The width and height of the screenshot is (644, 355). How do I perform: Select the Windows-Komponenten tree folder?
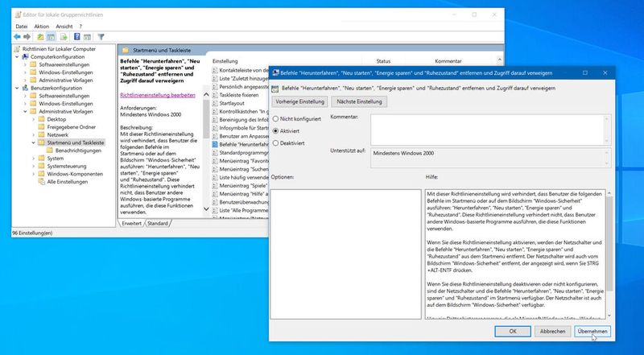click(x=75, y=174)
